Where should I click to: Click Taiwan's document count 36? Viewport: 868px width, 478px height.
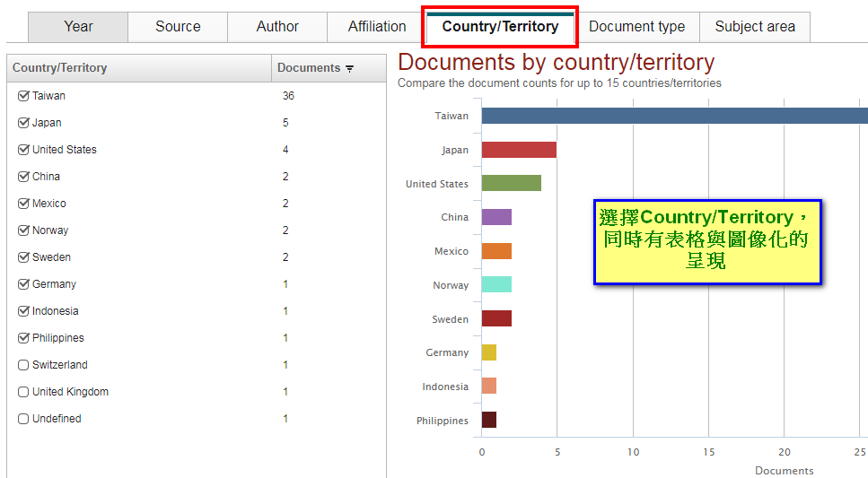pyautogui.click(x=288, y=96)
